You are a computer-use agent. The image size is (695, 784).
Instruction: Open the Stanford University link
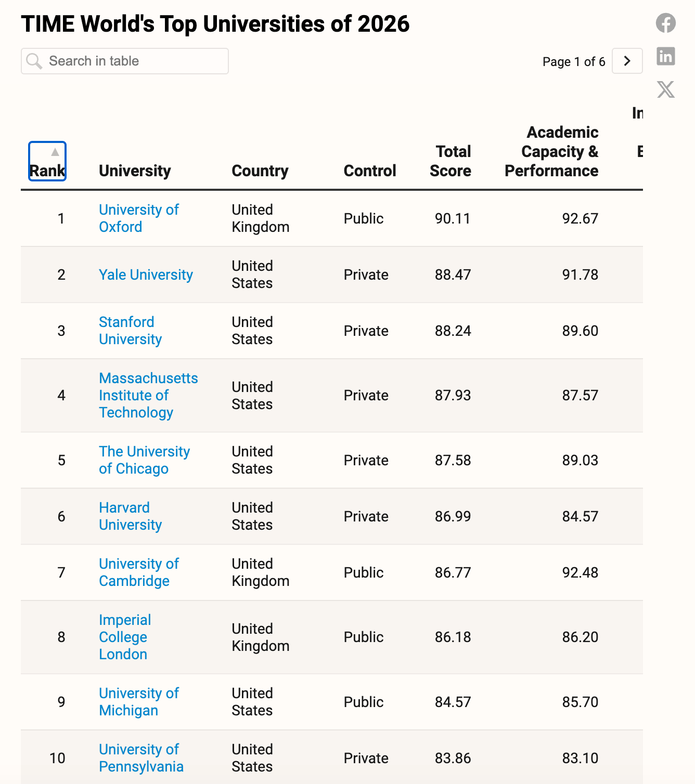pos(130,331)
